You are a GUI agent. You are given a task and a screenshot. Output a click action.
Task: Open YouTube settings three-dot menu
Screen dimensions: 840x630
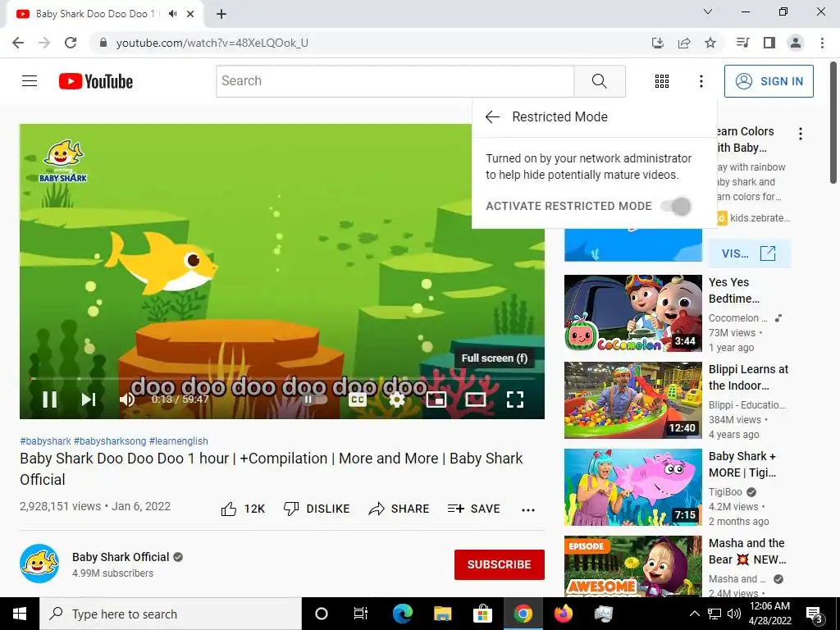[x=701, y=81]
